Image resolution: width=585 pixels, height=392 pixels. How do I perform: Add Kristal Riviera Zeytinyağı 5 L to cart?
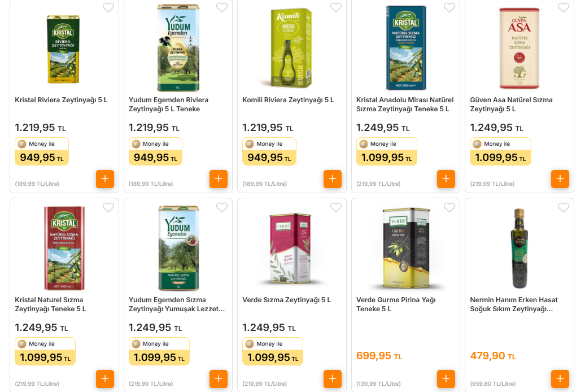pyautogui.click(x=105, y=179)
